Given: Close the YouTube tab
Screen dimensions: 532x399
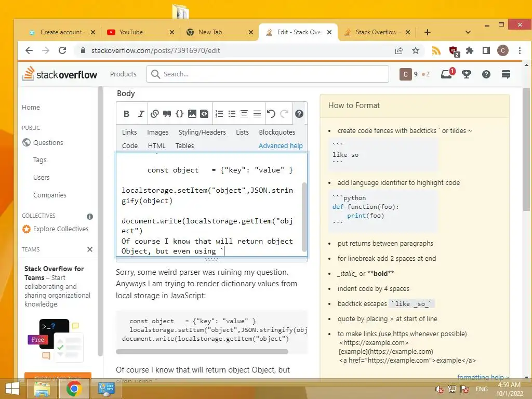Looking at the screenshot, I should tap(171, 32).
